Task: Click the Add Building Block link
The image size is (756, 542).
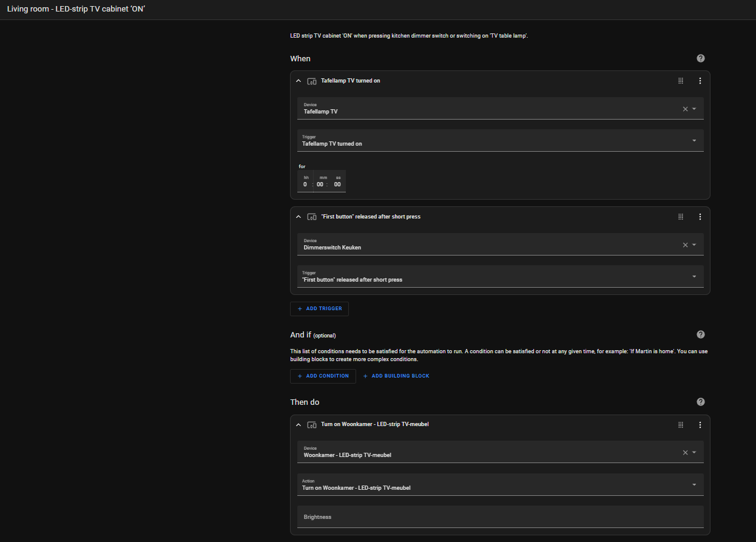Action: click(396, 376)
